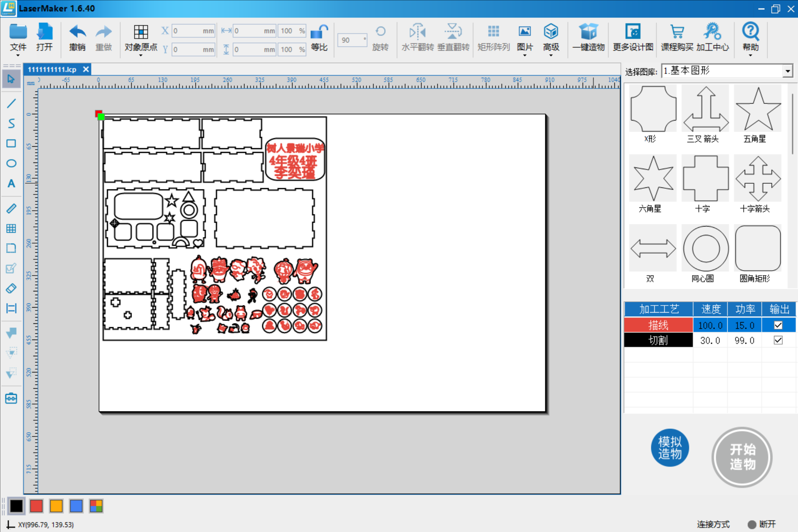Viewport: 798px width, 532px height.
Task: Select the text (A) tool
Action: (11, 183)
